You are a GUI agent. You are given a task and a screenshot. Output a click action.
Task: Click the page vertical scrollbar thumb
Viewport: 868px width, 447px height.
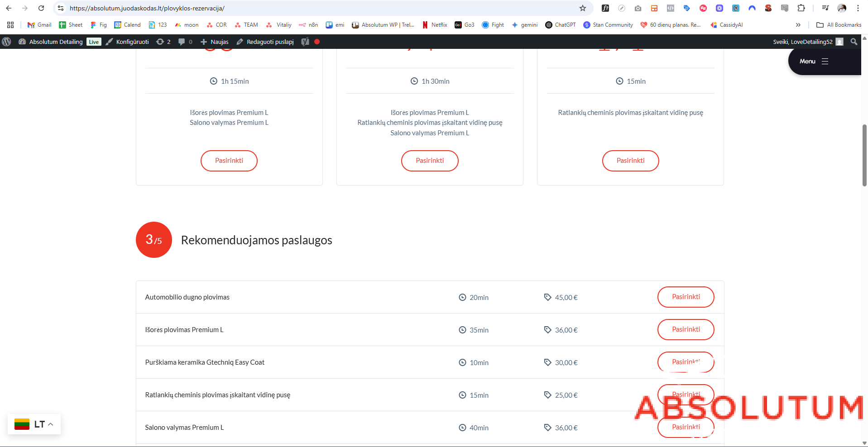[864, 155]
